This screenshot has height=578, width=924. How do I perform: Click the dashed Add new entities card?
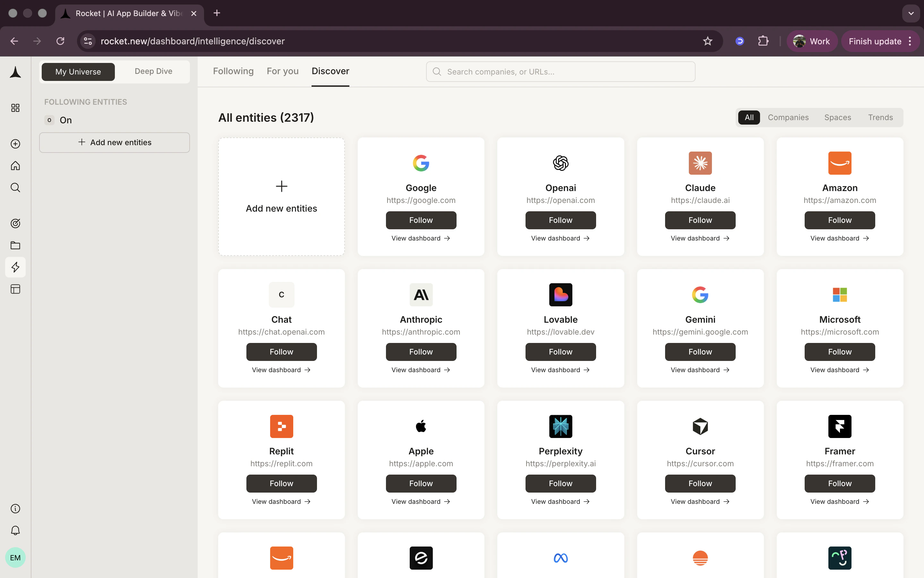(x=281, y=197)
